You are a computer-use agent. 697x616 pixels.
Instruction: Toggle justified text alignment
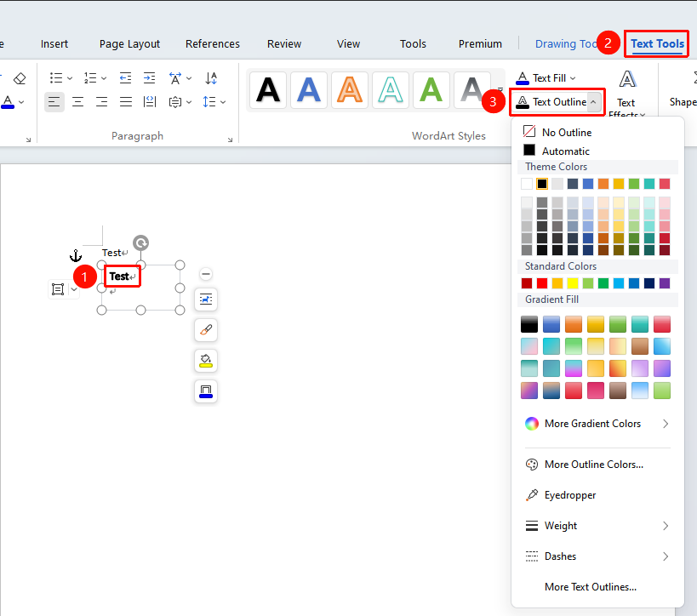click(126, 102)
